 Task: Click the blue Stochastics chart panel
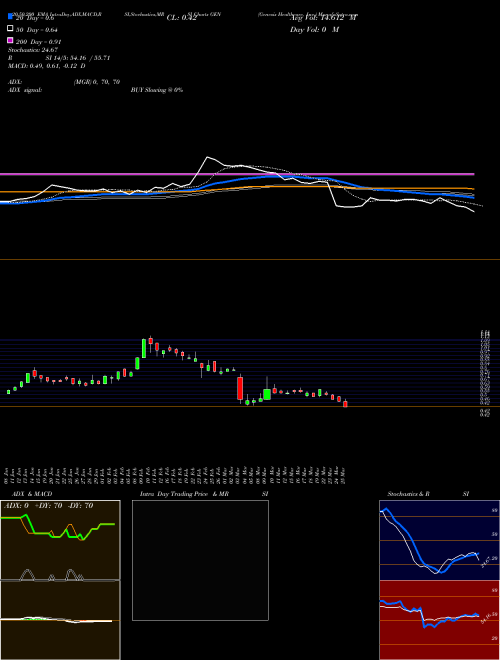click(439, 540)
